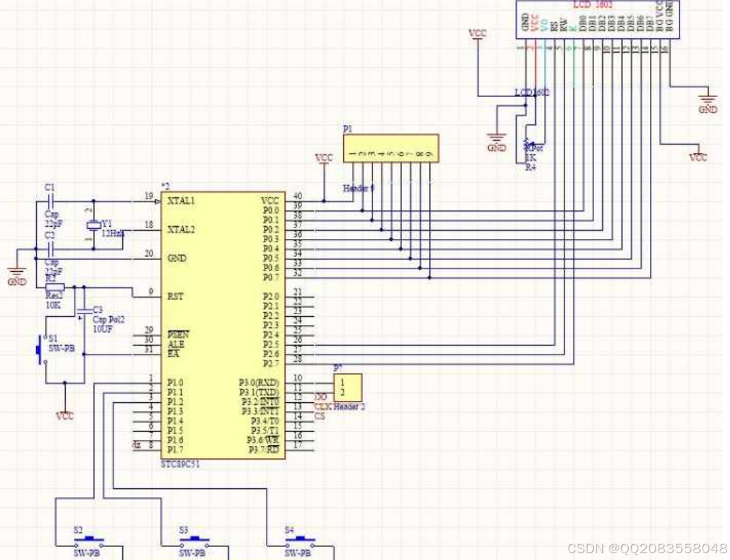The image size is (730, 560).
Task: Select GND symbol wired to LCD BG GND pin
Action: point(707,103)
